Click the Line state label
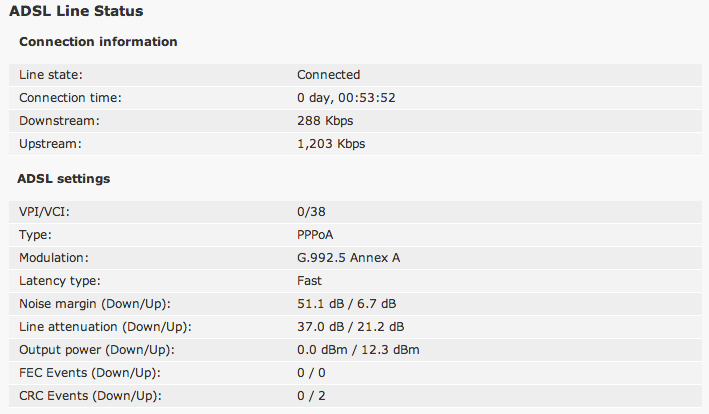 [51, 75]
